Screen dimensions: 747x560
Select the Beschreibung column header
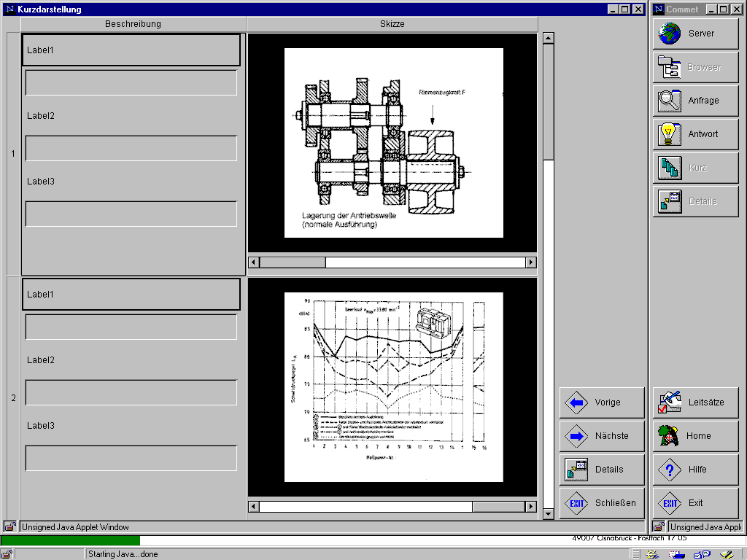tap(133, 24)
